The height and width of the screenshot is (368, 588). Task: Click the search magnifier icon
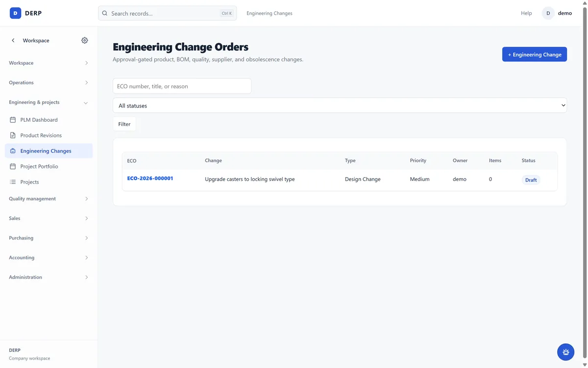[x=105, y=13]
